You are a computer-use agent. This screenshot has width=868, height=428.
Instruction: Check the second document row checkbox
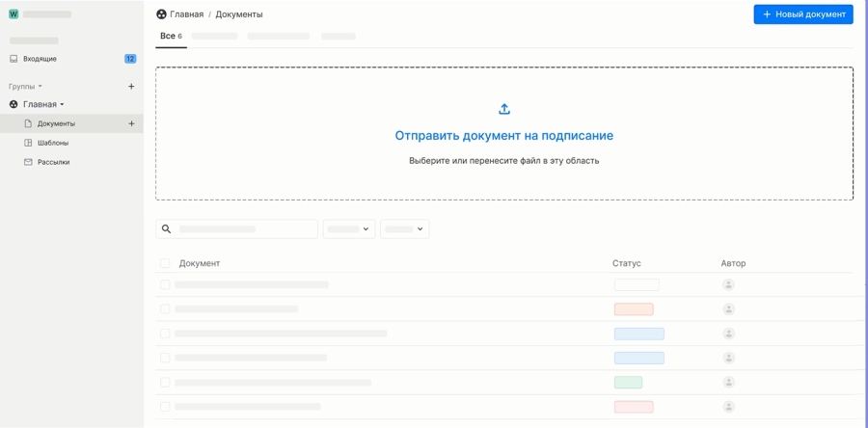(x=165, y=309)
